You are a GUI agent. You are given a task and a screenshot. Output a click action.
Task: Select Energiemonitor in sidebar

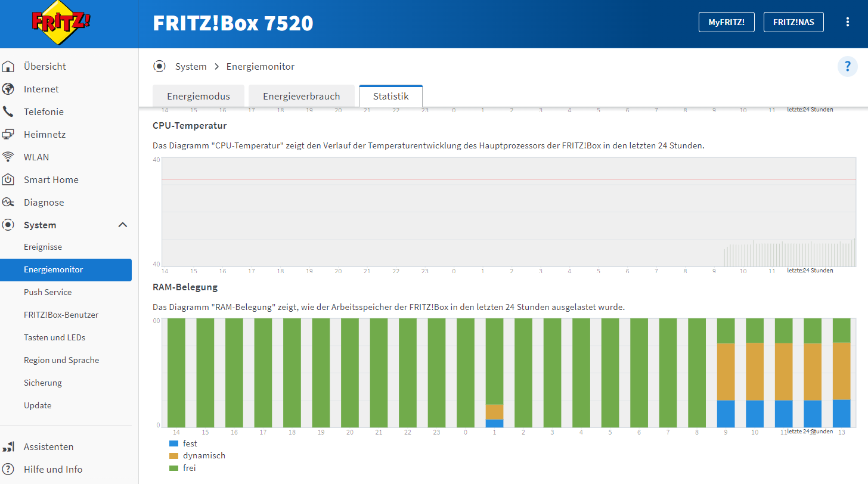(66, 269)
